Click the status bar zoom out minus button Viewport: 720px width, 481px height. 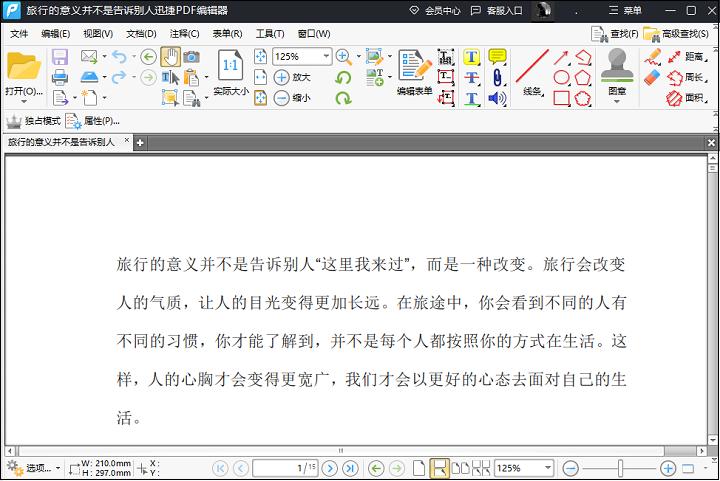(x=570, y=468)
